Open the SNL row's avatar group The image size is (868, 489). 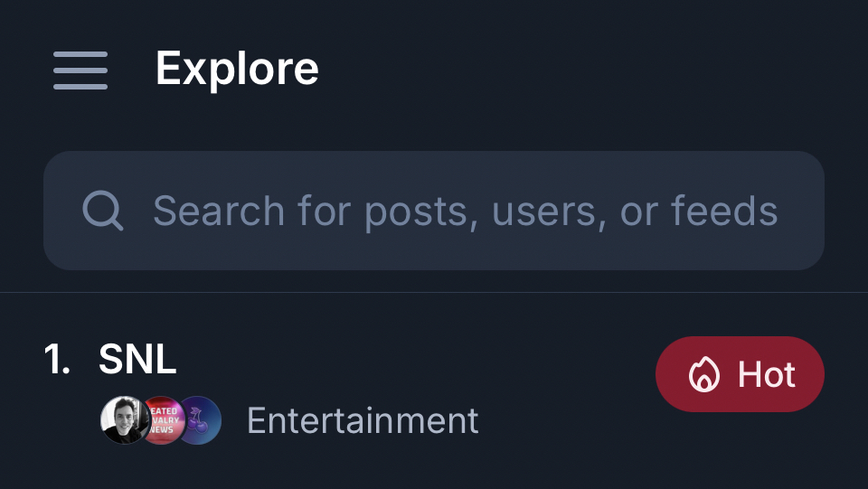(161, 420)
